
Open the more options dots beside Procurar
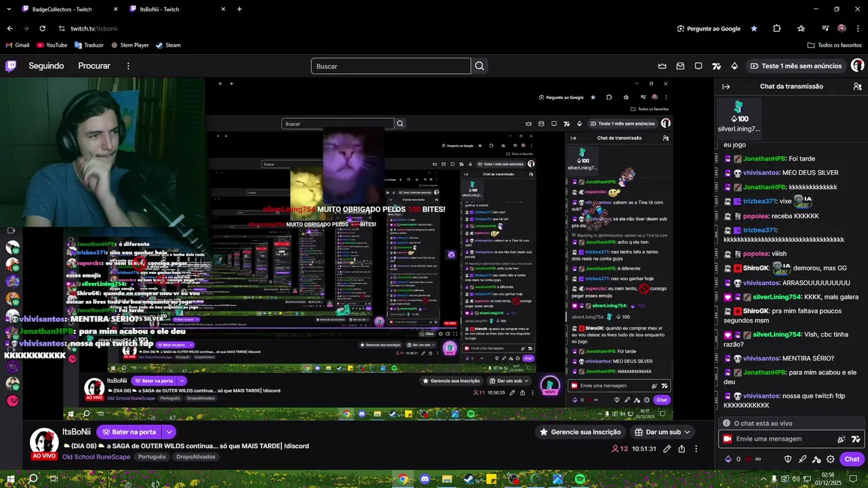pyautogui.click(x=127, y=66)
